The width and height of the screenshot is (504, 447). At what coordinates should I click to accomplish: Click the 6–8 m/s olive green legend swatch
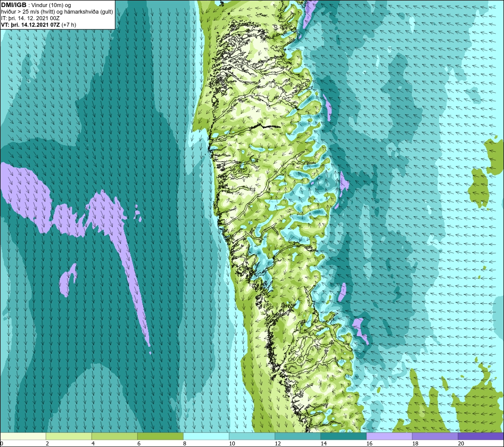click(160, 436)
